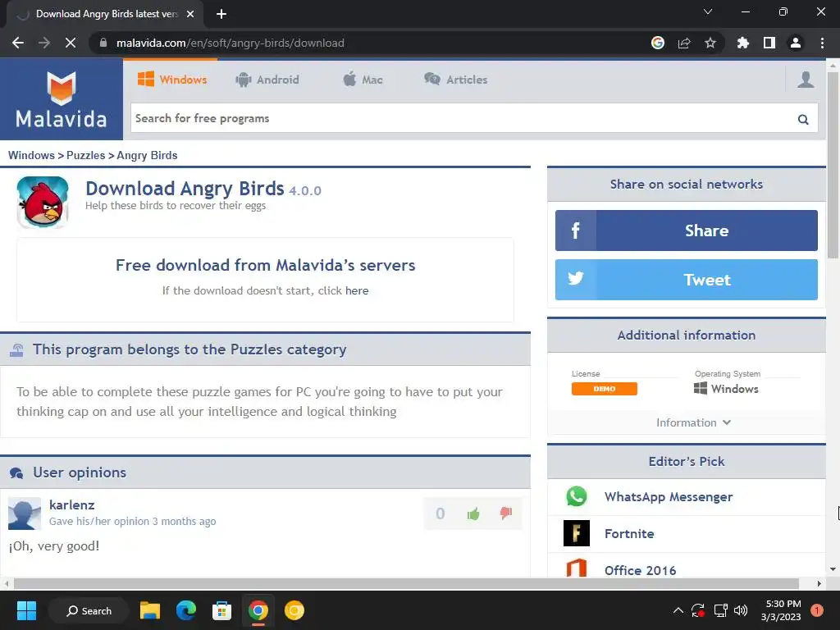Click the Office 2016 icon
Screen dimensions: 840x630
pos(577,568)
